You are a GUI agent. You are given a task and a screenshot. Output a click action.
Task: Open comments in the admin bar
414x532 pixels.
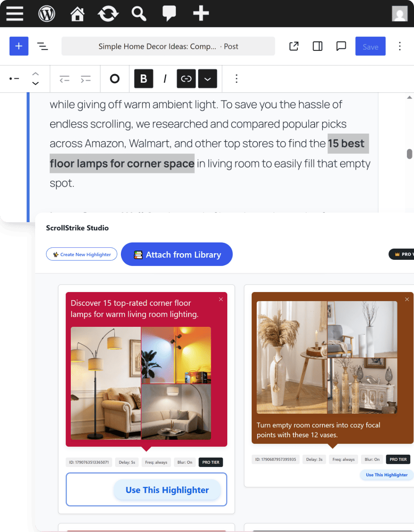[169, 13]
